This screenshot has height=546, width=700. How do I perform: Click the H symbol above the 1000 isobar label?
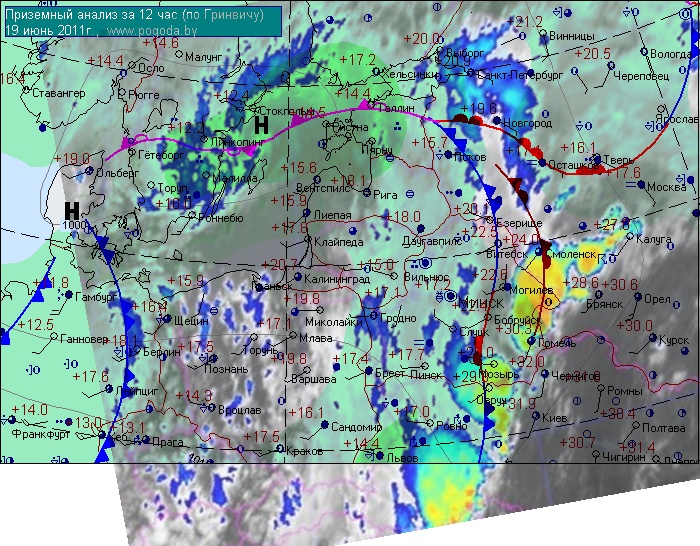point(72,210)
